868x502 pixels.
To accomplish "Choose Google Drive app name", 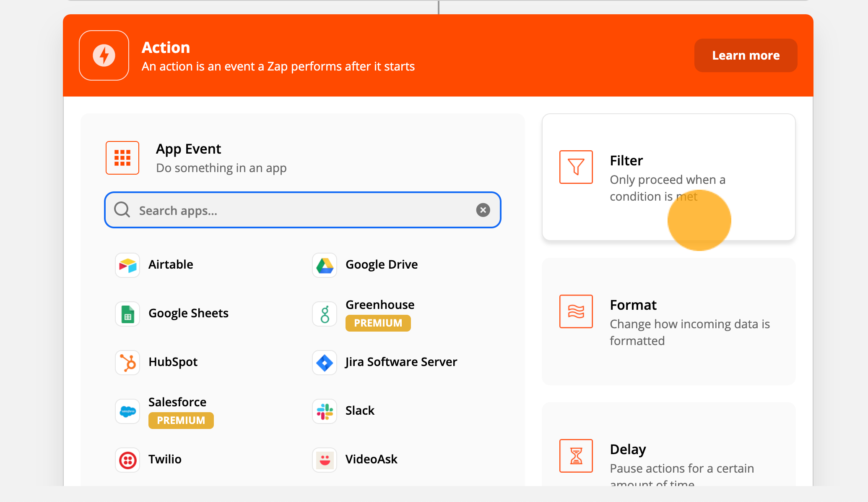I will point(382,264).
